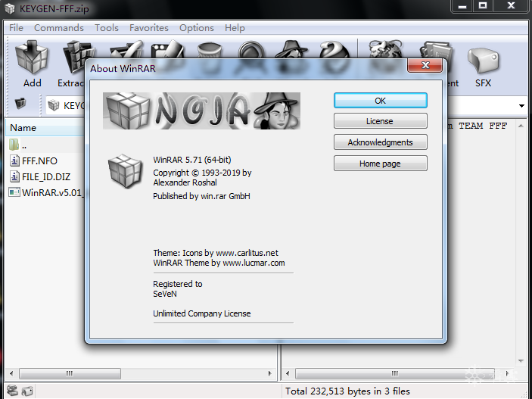The image size is (532, 399).
Task: Click the file list scroll right arrow
Action: (269, 373)
